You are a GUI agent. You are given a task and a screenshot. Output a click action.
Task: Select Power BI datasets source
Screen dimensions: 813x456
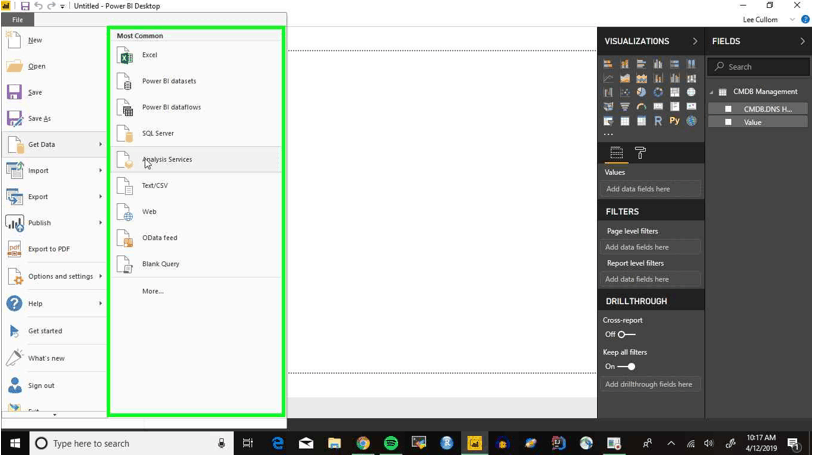196,81
